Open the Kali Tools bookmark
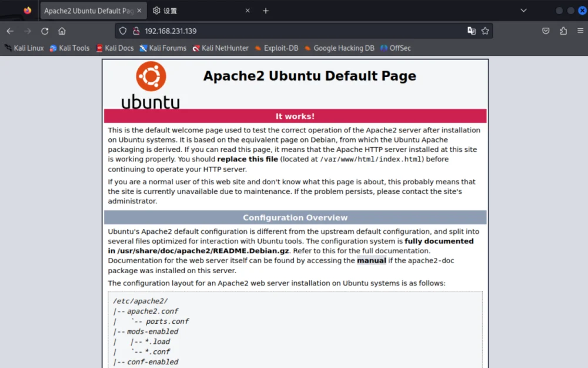The height and width of the screenshot is (368, 588). click(x=70, y=48)
